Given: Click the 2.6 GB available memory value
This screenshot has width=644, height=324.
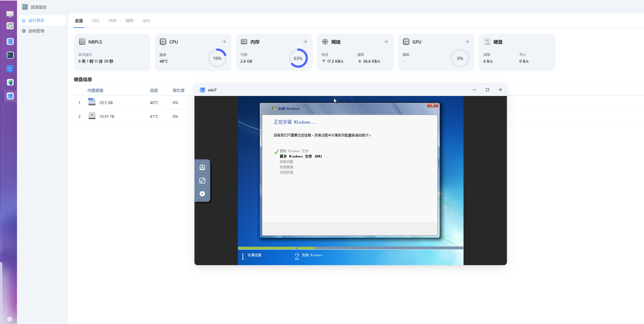Looking at the screenshot, I should [246, 61].
